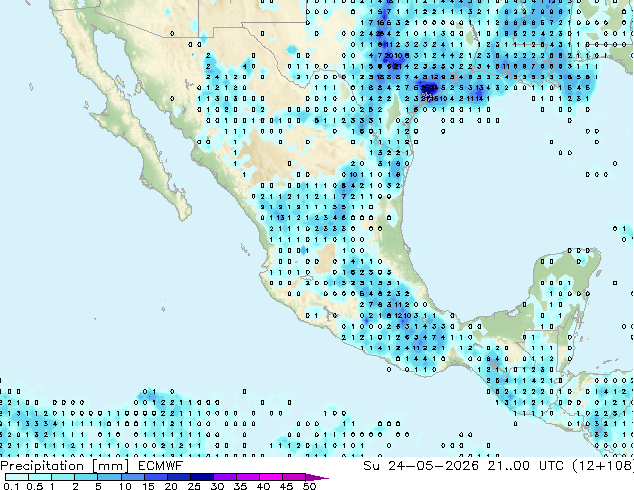Click the legend value '30'

click(x=217, y=486)
